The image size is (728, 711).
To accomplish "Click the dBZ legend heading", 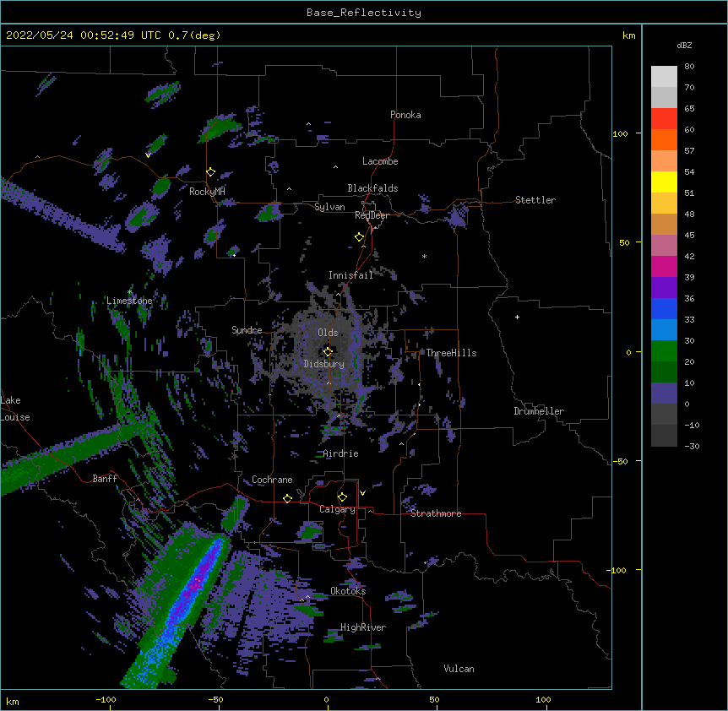I will pos(684,45).
